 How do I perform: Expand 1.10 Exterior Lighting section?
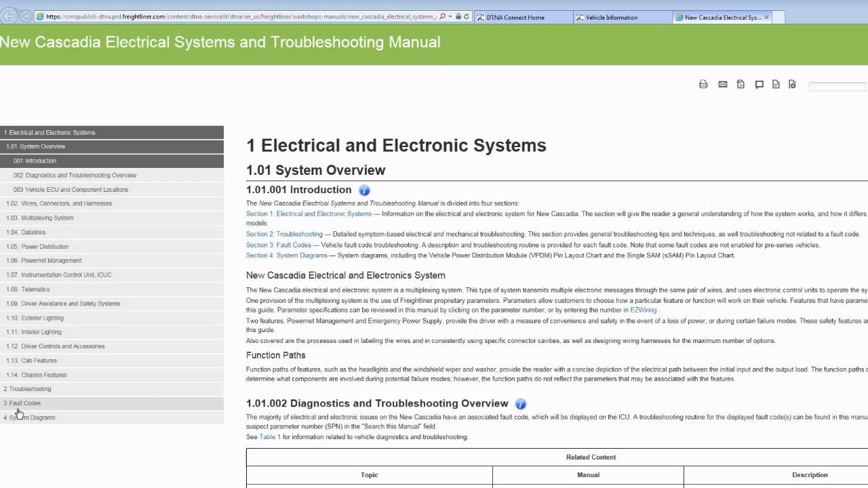pyautogui.click(x=112, y=318)
